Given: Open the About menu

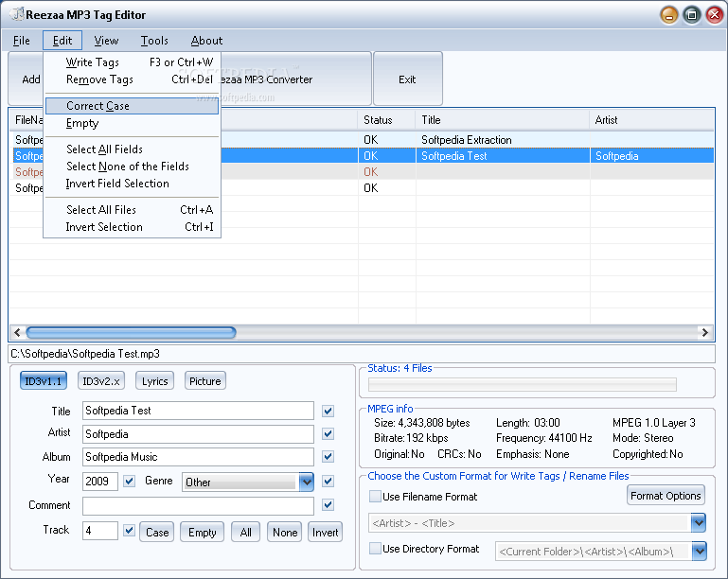Looking at the screenshot, I should pos(206,41).
